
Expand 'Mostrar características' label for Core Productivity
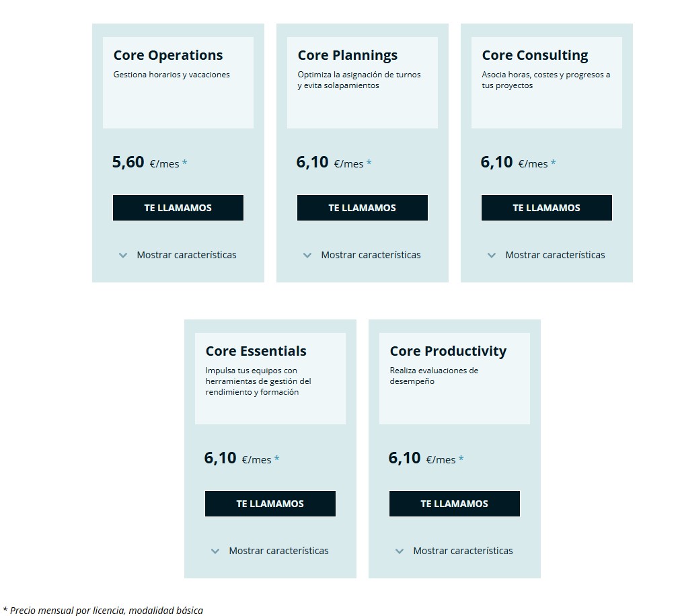pos(463,551)
